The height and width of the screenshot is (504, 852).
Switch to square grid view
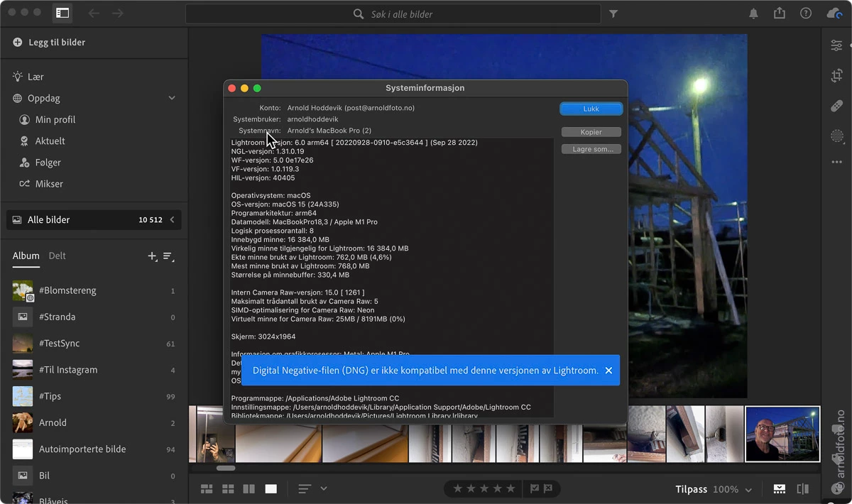228,489
